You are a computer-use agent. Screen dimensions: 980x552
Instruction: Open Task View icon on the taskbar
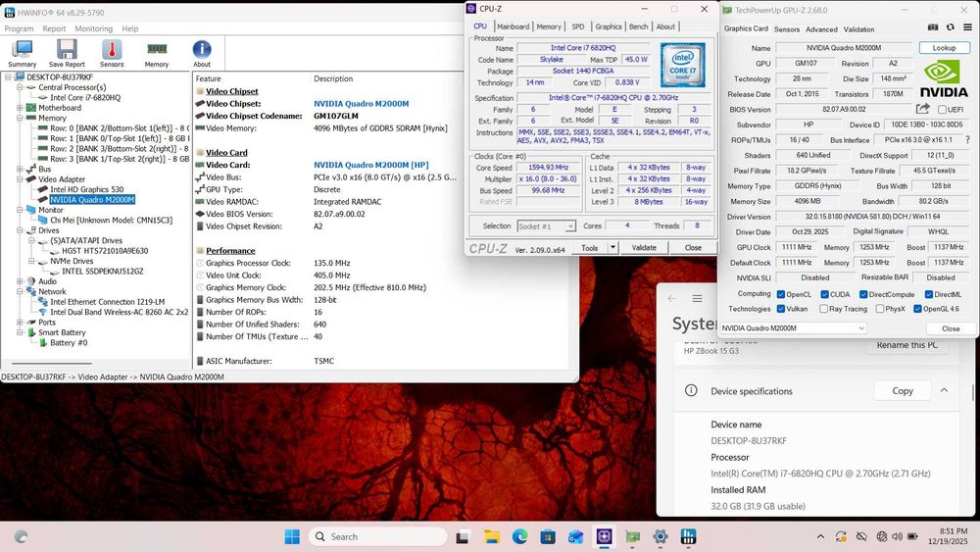tap(464, 536)
